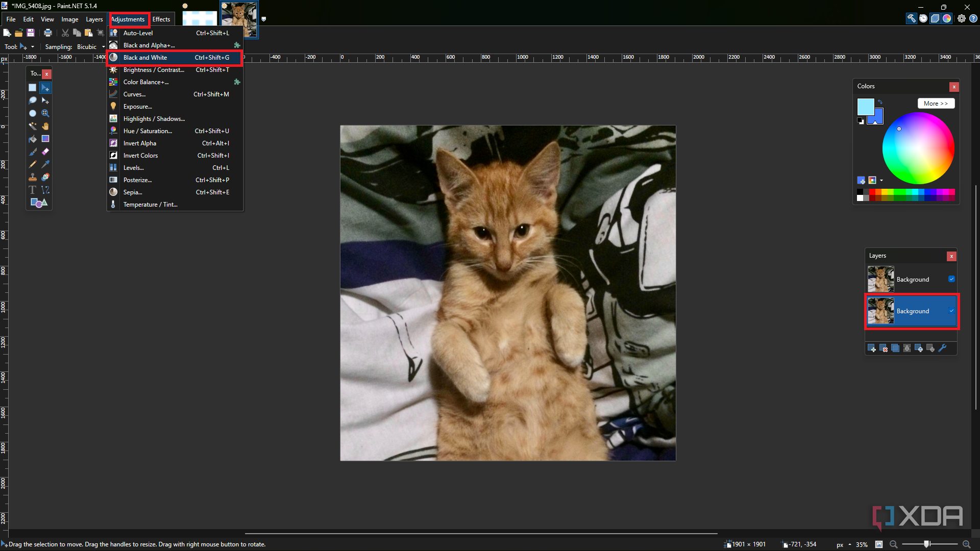Click the More >> button in Colors
The width and height of the screenshot is (980, 551).
click(936, 103)
